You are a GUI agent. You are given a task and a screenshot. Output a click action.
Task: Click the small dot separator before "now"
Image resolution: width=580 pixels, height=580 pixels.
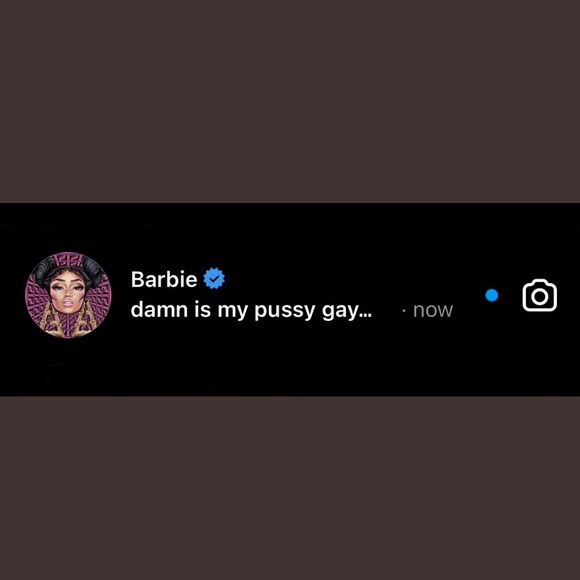(404, 311)
